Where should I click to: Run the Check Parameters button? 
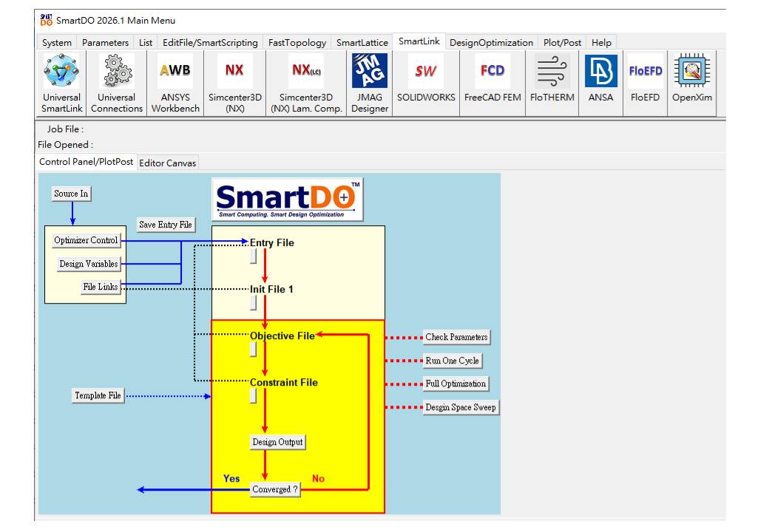point(457,337)
